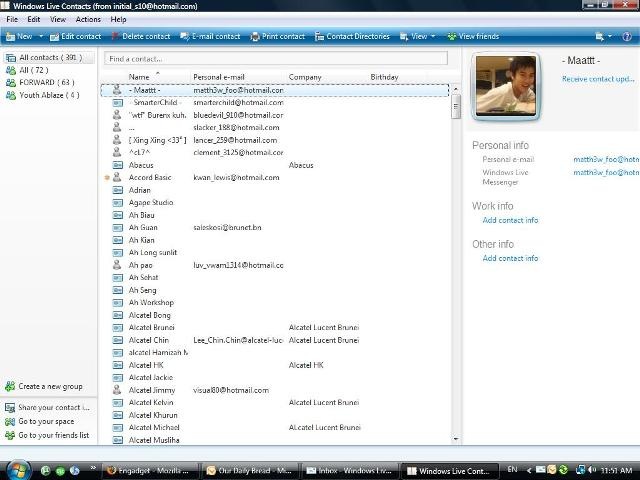Click E-mail contact toolbar button
Screen dimensions: 640x480
[210, 36]
